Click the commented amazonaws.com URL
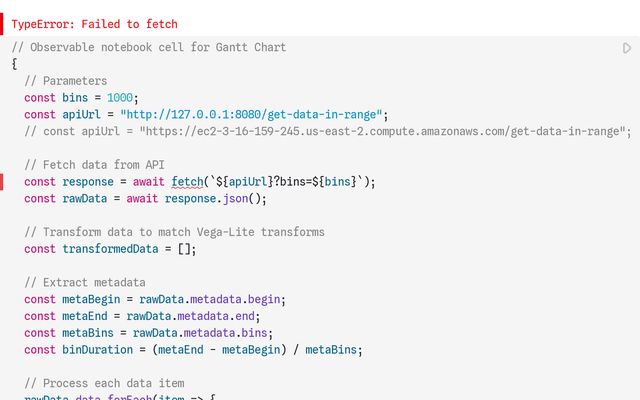 pyautogui.click(x=383, y=131)
